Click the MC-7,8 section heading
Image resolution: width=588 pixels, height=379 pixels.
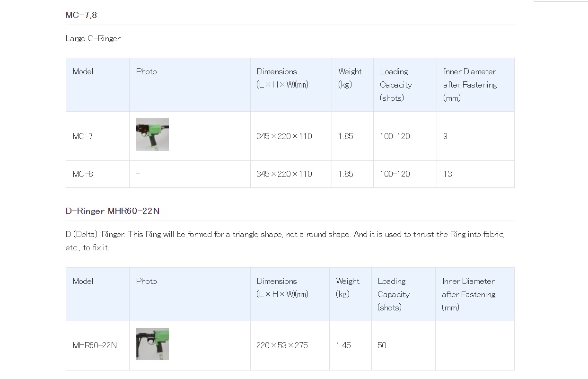tap(81, 15)
